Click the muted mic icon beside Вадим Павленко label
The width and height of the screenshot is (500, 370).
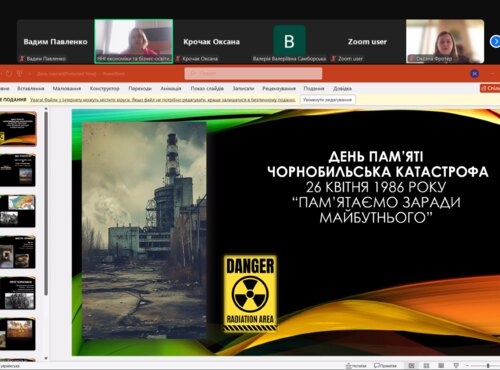click(22, 59)
